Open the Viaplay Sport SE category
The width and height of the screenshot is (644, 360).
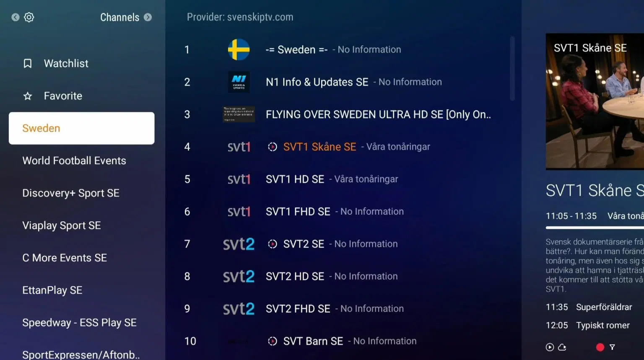click(62, 225)
